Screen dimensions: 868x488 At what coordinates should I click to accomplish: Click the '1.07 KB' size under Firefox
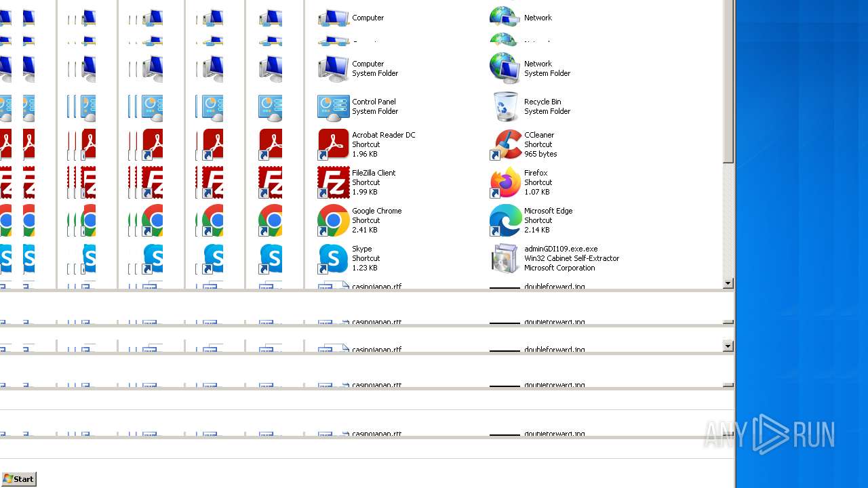coord(537,192)
